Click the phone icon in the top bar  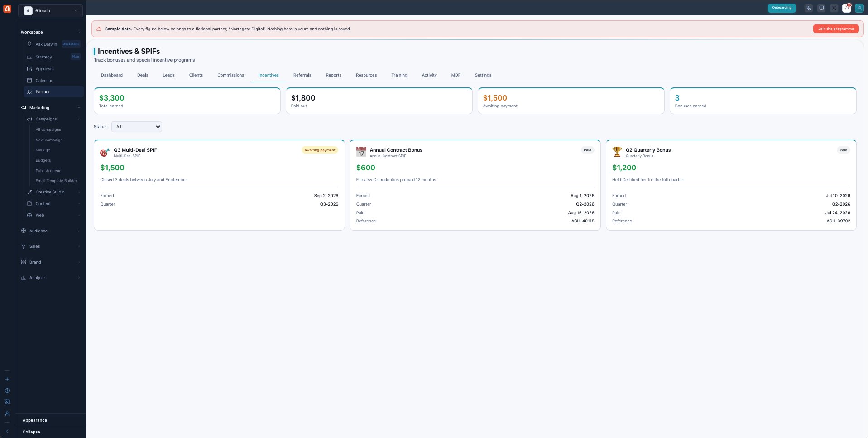pyautogui.click(x=809, y=8)
